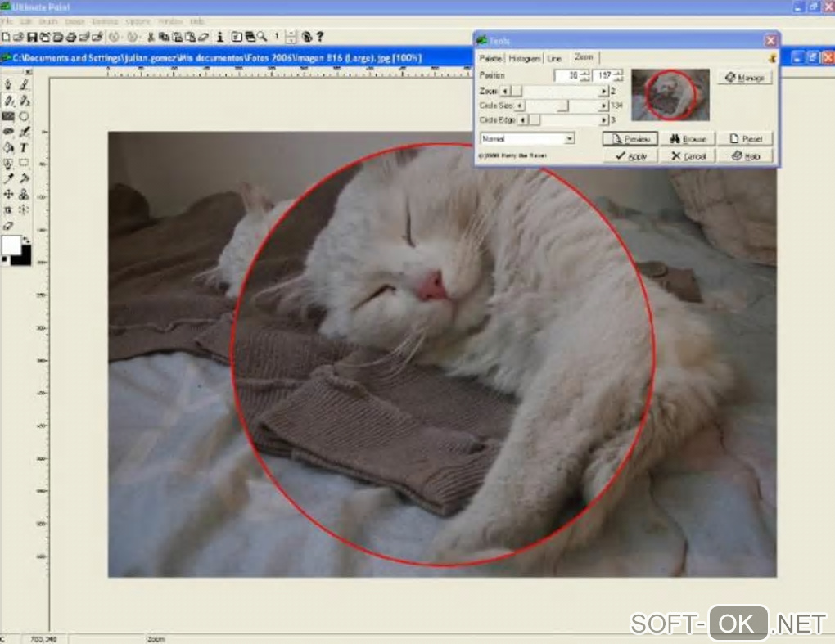Click the second Position value spinner
The image size is (835, 644).
(x=618, y=75)
